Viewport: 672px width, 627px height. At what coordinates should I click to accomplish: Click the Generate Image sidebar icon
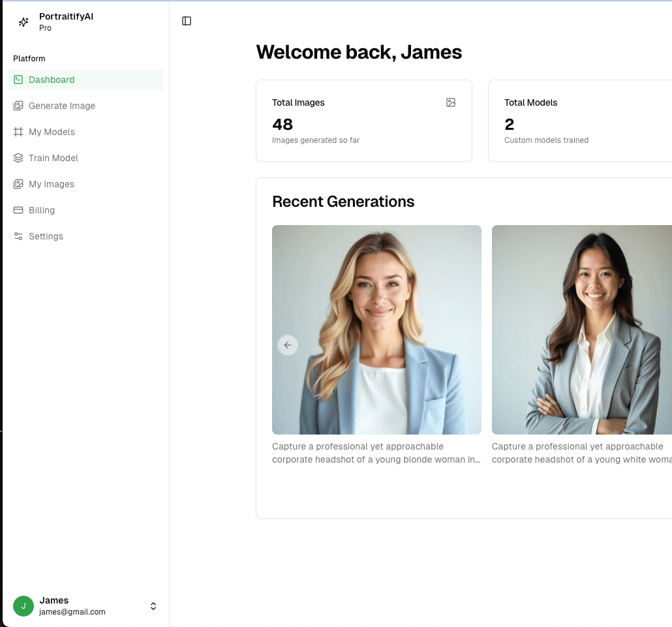tap(18, 106)
